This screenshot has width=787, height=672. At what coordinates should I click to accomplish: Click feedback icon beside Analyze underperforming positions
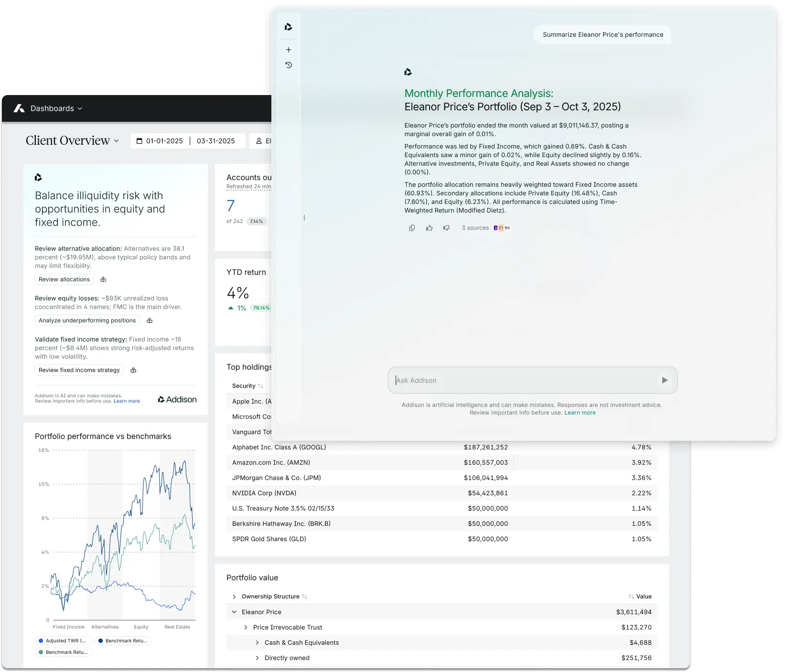pyautogui.click(x=150, y=320)
